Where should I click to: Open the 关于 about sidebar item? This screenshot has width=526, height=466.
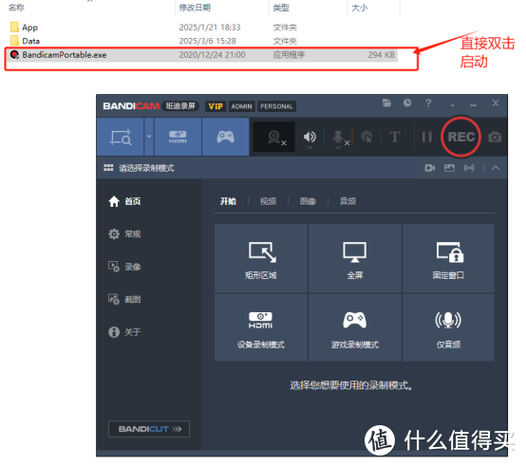124,332
